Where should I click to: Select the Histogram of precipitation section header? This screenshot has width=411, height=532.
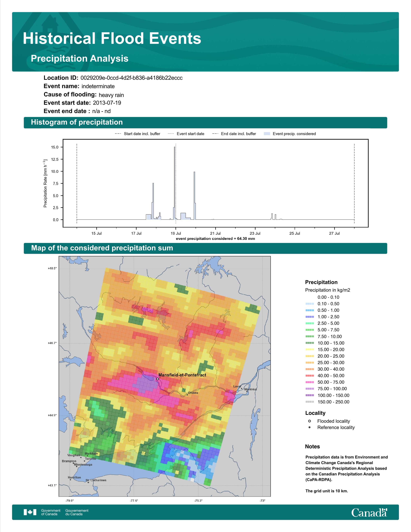(x=205, y=122)
